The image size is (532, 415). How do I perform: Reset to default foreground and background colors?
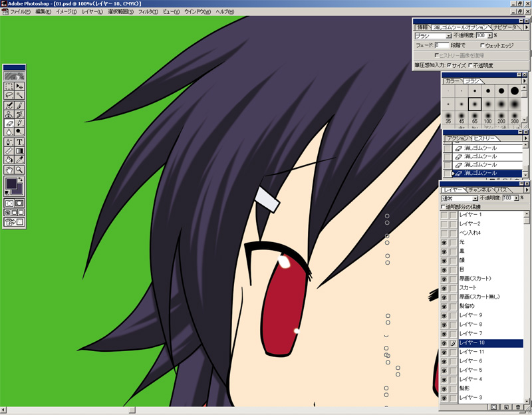tap(7, 193)
